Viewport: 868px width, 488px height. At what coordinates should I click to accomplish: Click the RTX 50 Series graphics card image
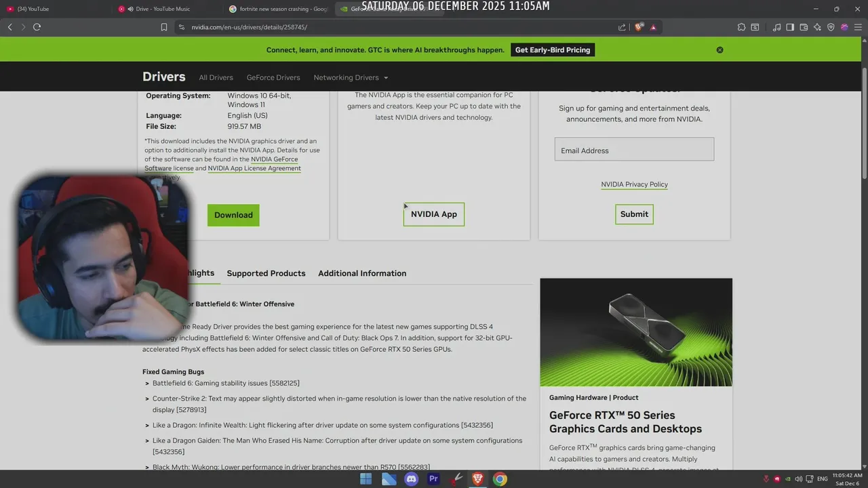[636, 332]
